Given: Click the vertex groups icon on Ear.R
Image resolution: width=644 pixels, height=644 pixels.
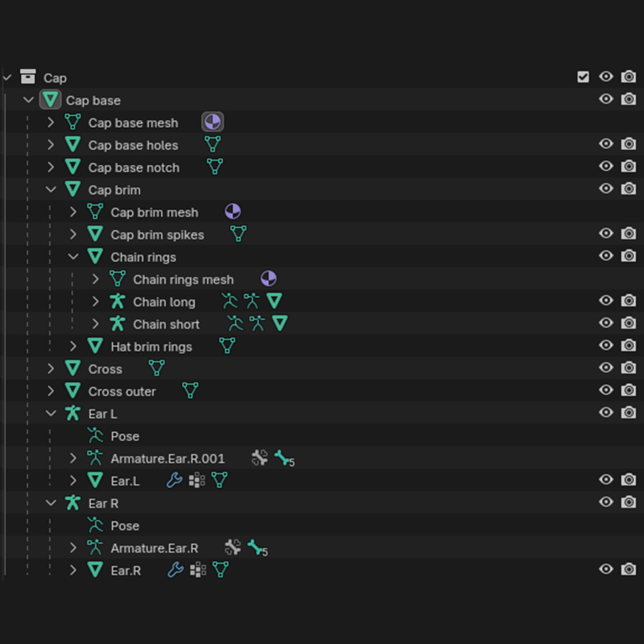Looking at the screenshot, I should pos(198,570).
